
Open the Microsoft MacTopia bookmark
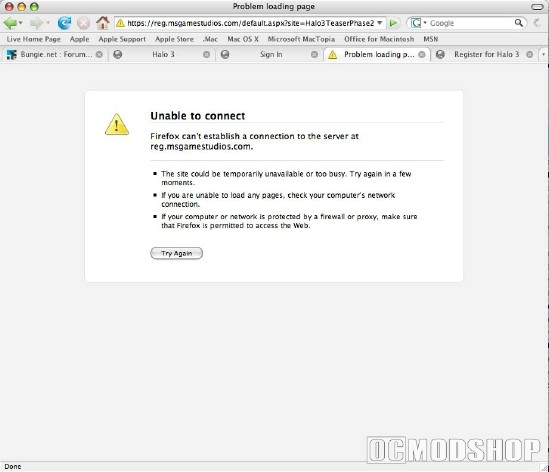click(301, 39)
